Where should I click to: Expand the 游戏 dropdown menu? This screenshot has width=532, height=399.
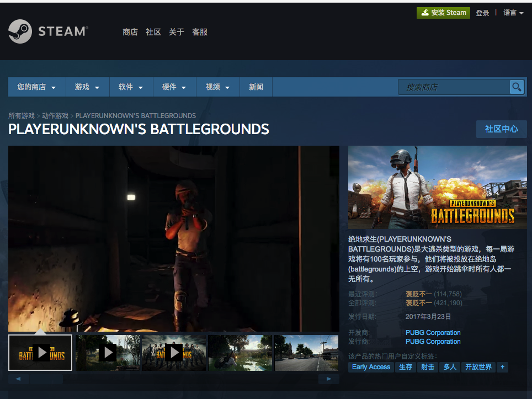click(x=87, y=87)
